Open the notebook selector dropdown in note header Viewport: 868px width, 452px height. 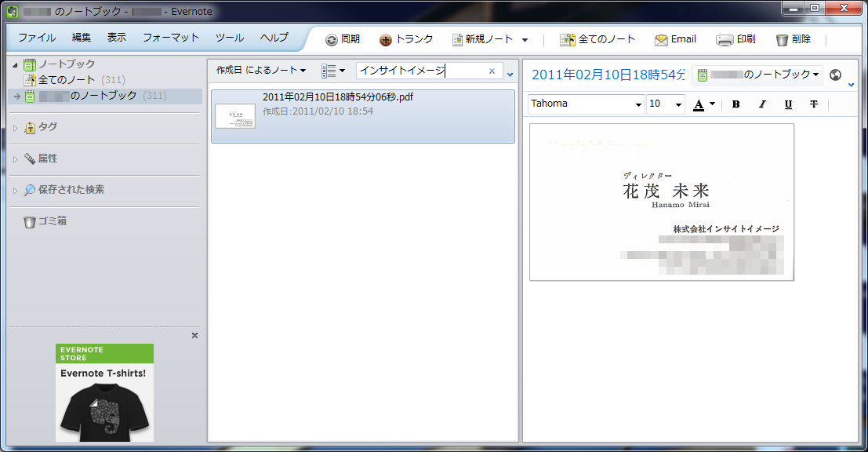click(x=757, y=75)
